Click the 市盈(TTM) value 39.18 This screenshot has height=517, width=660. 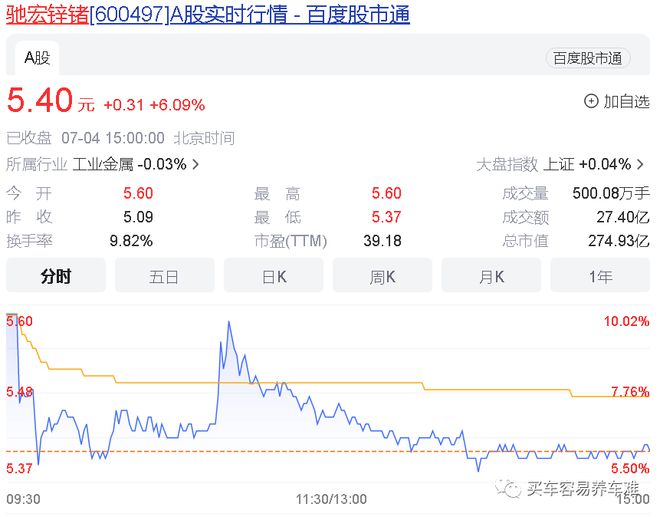pyautogui.click(x=382, y=241)
